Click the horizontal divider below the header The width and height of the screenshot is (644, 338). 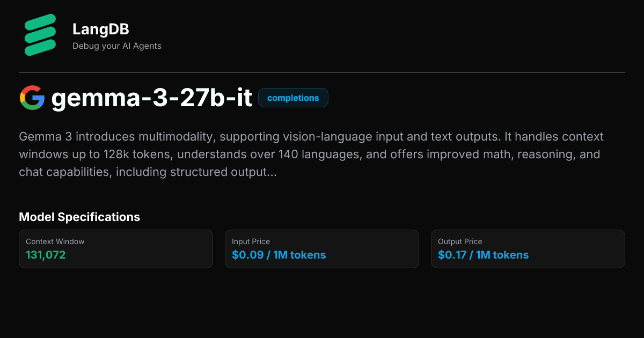tap(322, 72)
